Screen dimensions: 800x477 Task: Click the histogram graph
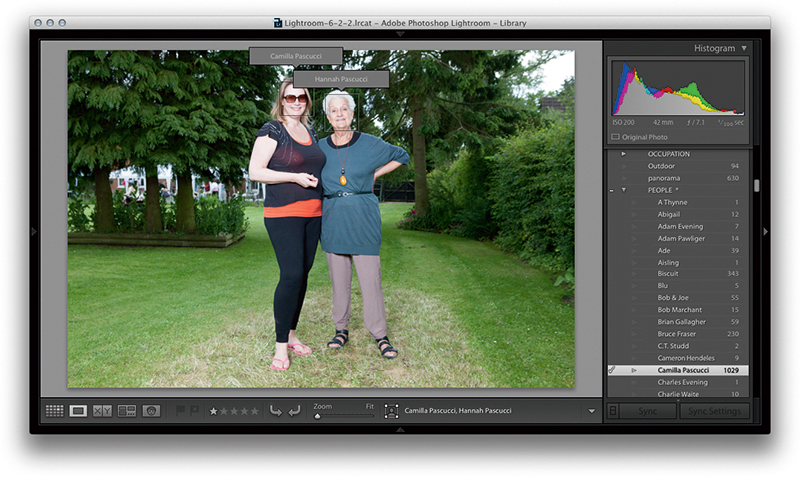coord(678,88)
